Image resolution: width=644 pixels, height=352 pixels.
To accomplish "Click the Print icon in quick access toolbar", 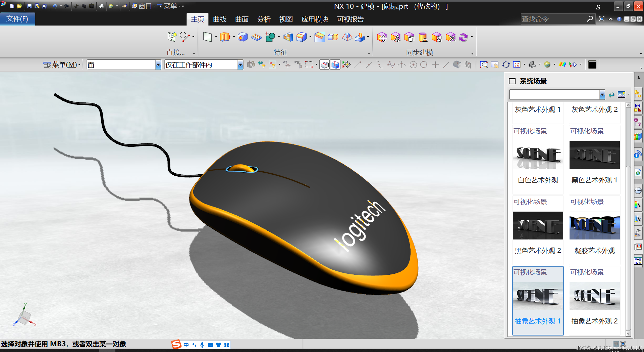I will pyautogui.click(x=101, y=6).
